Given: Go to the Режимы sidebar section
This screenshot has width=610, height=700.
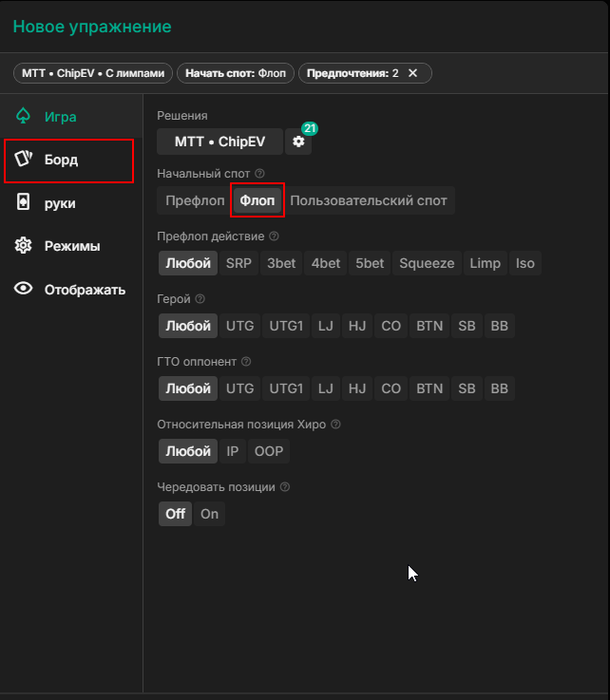Looking at the screenshot, I should (x=71, y=246).
